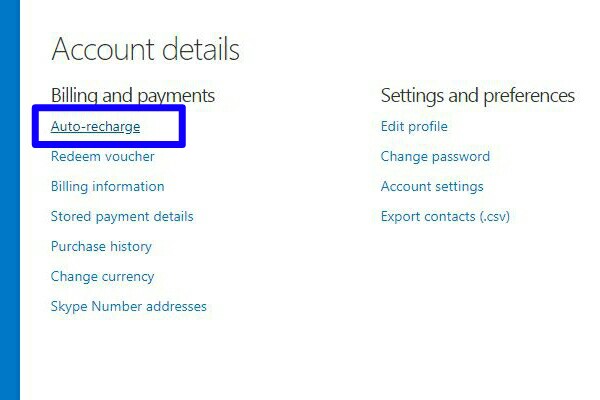This screenshot has height=400, width=600.
Task: Open Billing information page
Action: tap(108, 186)
